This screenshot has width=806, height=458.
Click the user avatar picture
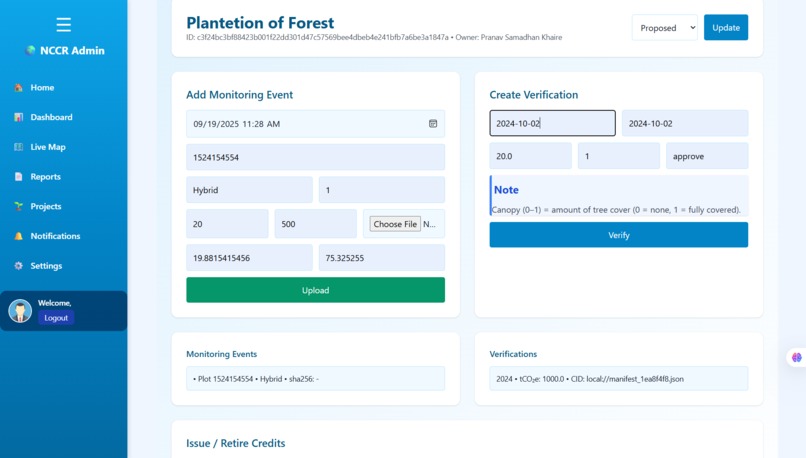(20, 311)
